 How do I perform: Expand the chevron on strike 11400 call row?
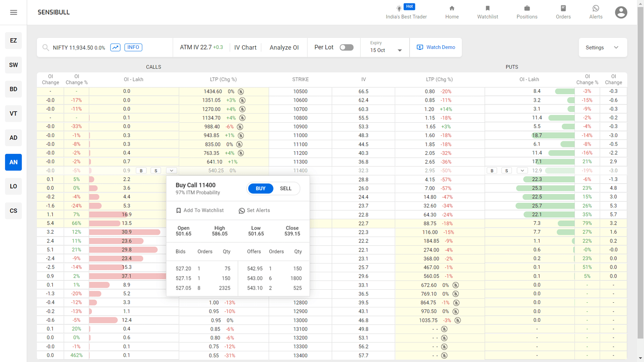(x=171, y=170)
